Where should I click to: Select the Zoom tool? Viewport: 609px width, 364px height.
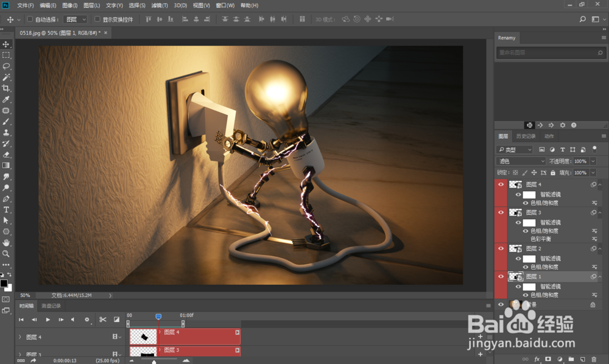coord(6,253)
